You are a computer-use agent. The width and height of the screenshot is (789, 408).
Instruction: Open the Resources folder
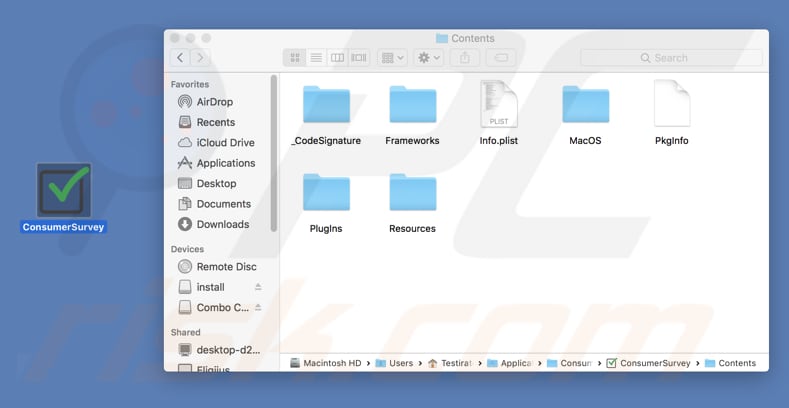(412, 194)
